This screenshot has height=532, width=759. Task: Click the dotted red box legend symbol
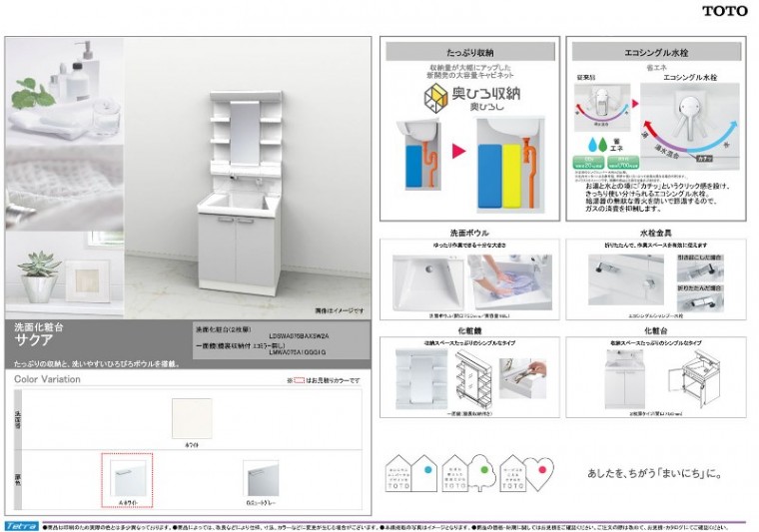pyautogui.click(x=300, y=380)
